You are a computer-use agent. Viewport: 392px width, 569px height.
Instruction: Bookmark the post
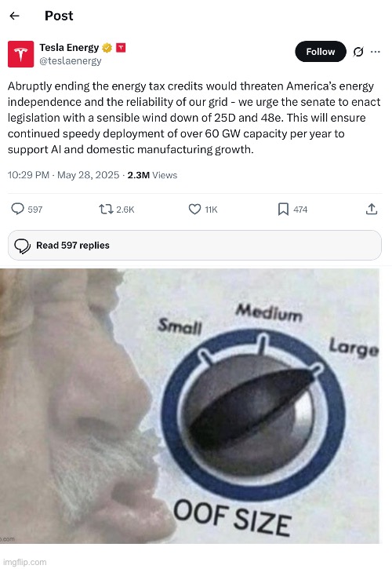click(x=283, y=209)
